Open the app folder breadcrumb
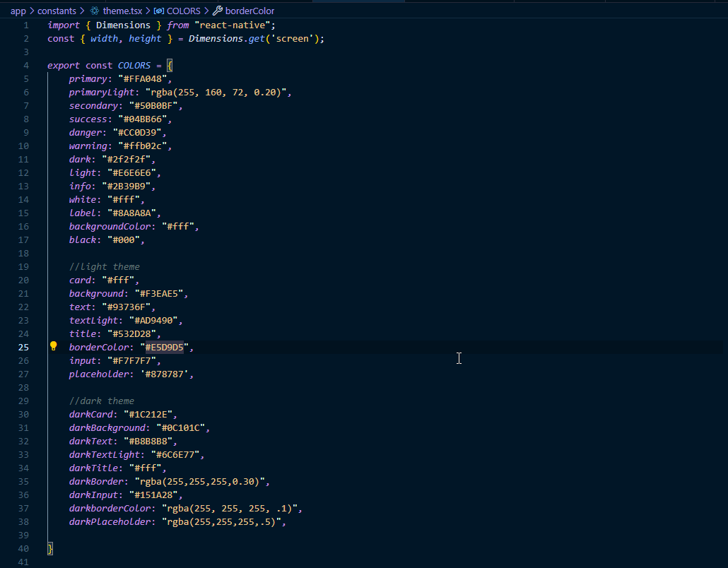 point(18,11)
